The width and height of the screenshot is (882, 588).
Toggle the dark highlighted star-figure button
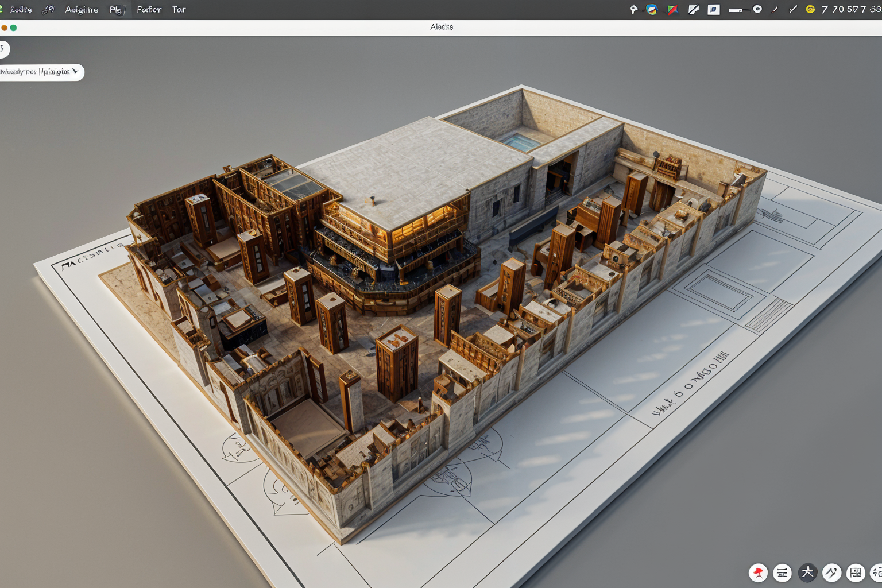click(x=807, y=572)
